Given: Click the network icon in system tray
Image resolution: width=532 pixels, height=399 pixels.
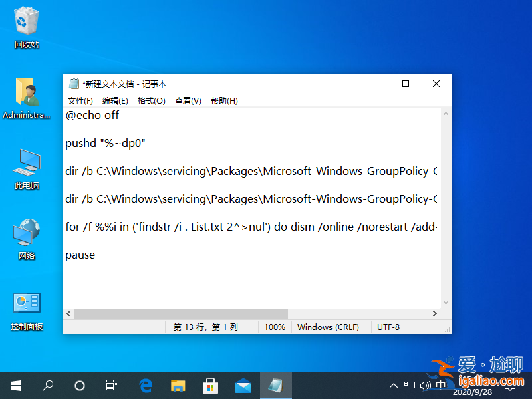Looking at the screenshot, I should [410, 385].
